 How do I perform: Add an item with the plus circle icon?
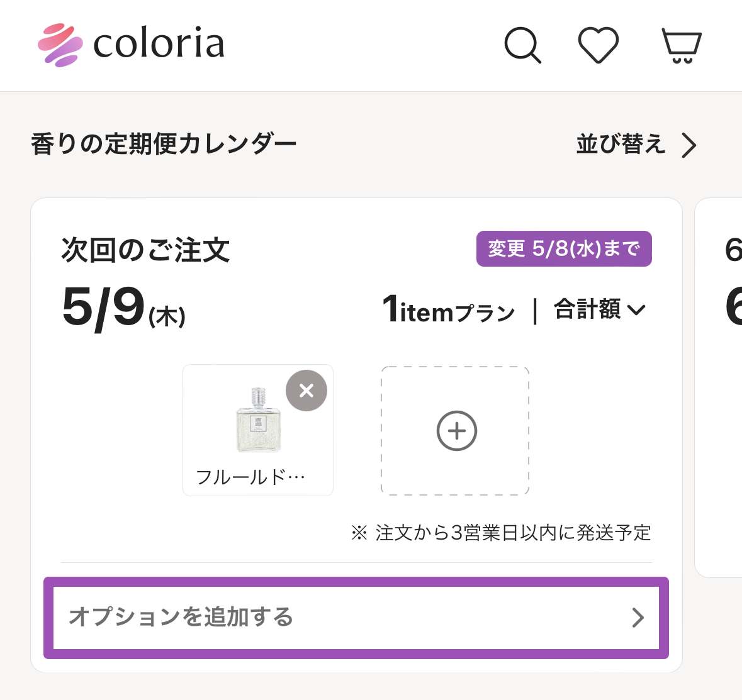pos(456,431)
